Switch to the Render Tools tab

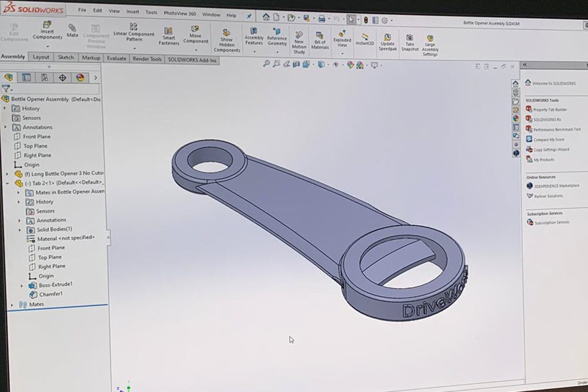147,59
